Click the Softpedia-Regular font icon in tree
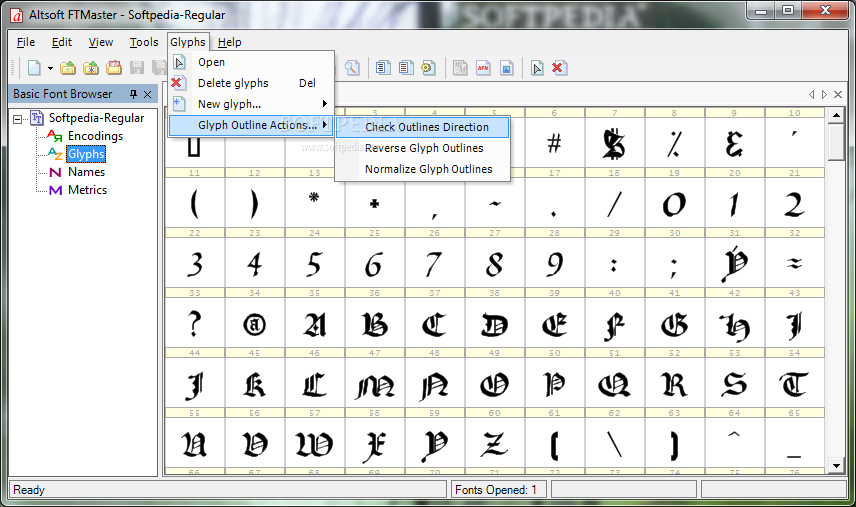856x507 pixels. [37, 118]
